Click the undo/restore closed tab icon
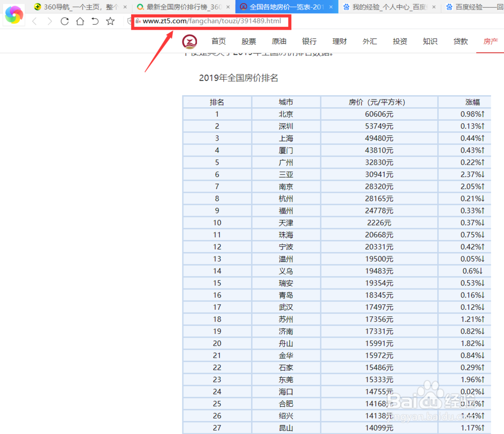Image resolution: width=504 pixels, height=434 pixels. coord(95,22)
